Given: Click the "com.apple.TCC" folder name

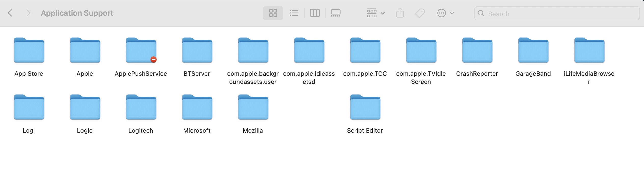Looking at the screenshot, I should tap(365, 74).
